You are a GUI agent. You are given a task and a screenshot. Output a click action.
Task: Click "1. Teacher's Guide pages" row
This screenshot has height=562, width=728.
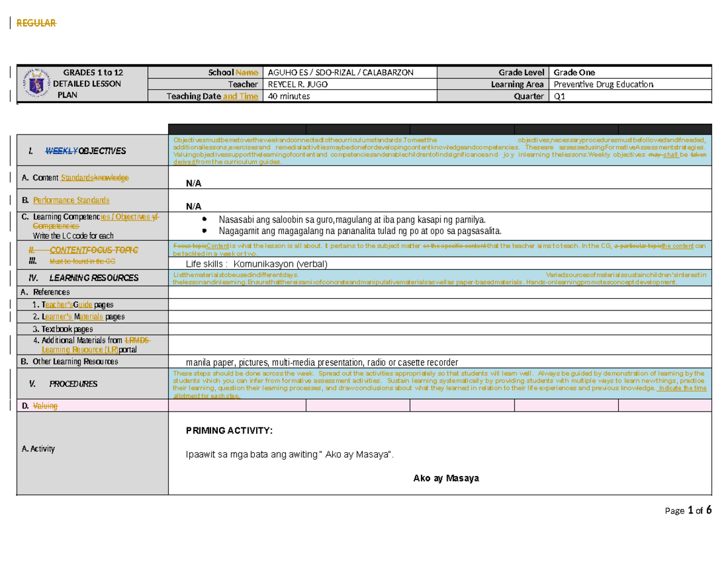click(x=73, y=304)
